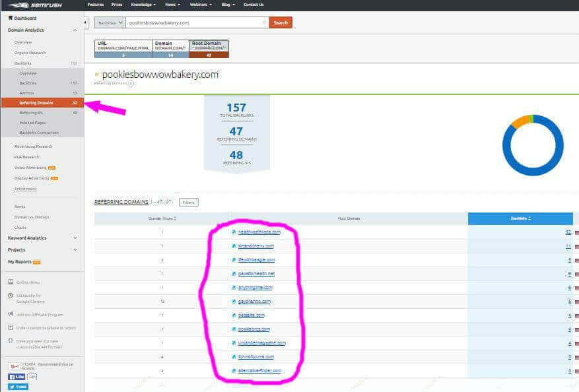Screen dimensions: 579x392
Task: Open the Knowledge menu dropdown
Action: [x=143, y=5]
